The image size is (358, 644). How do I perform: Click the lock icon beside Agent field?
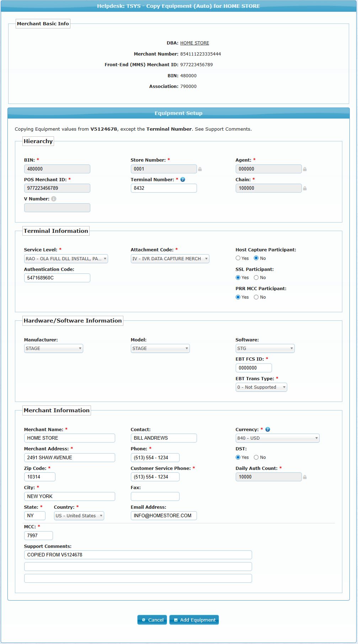(305, 169)
